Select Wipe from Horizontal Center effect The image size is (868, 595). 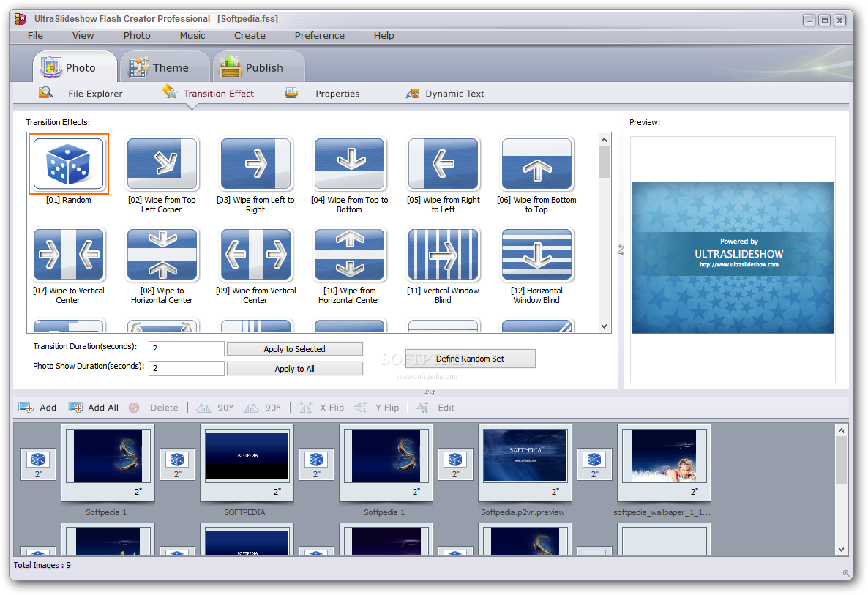(x=349, y=255)
